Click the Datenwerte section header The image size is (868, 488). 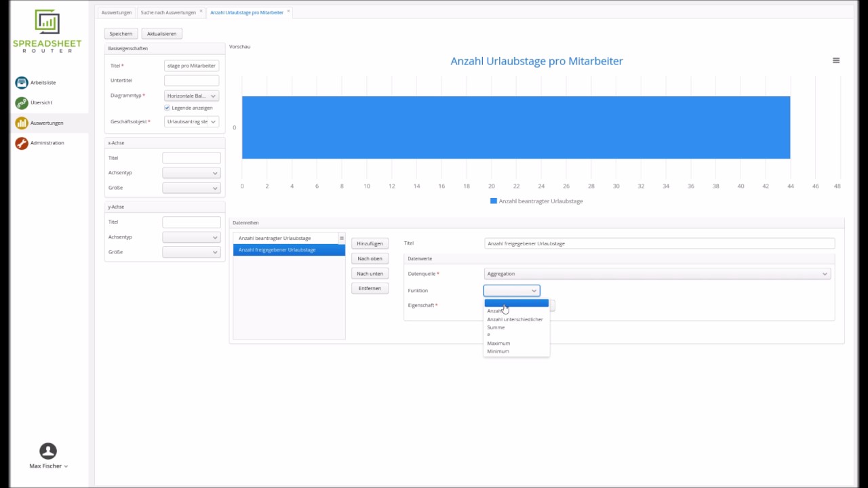coord(618,259)
